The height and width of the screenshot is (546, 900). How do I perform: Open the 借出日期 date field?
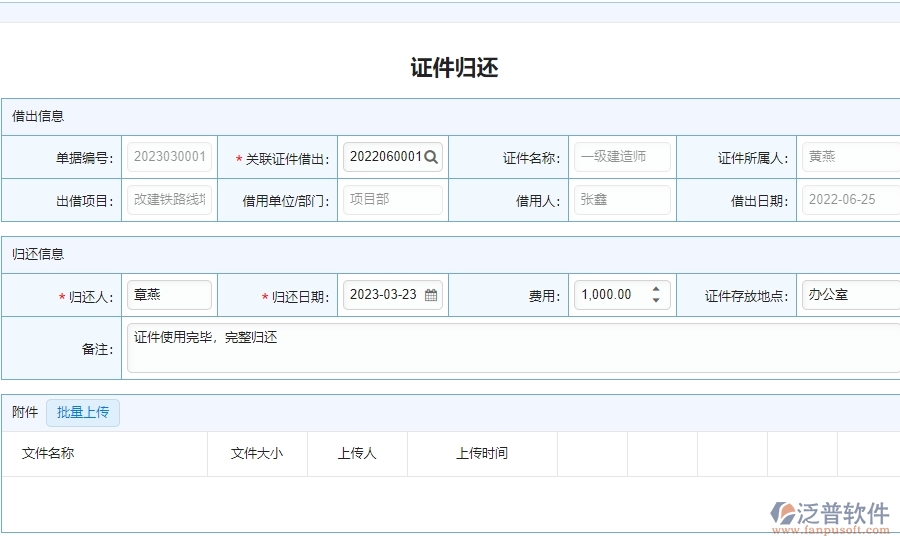(849, 200)
